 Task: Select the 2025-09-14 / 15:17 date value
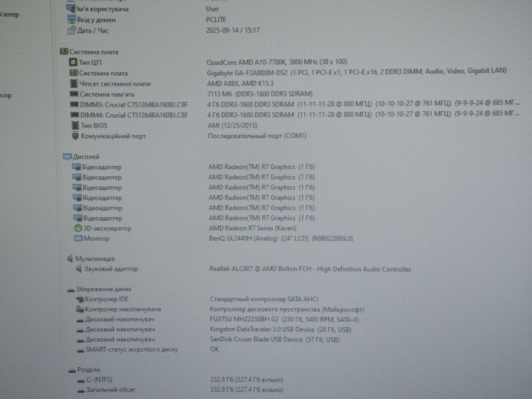tap(233, 30)
